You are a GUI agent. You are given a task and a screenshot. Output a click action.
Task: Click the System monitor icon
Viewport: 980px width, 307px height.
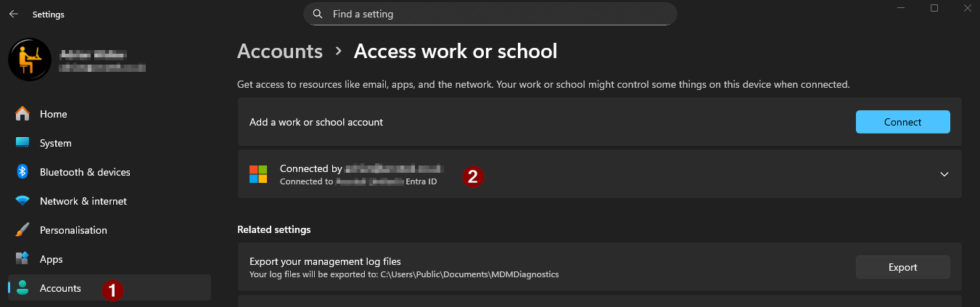click(x=22, y=143)
